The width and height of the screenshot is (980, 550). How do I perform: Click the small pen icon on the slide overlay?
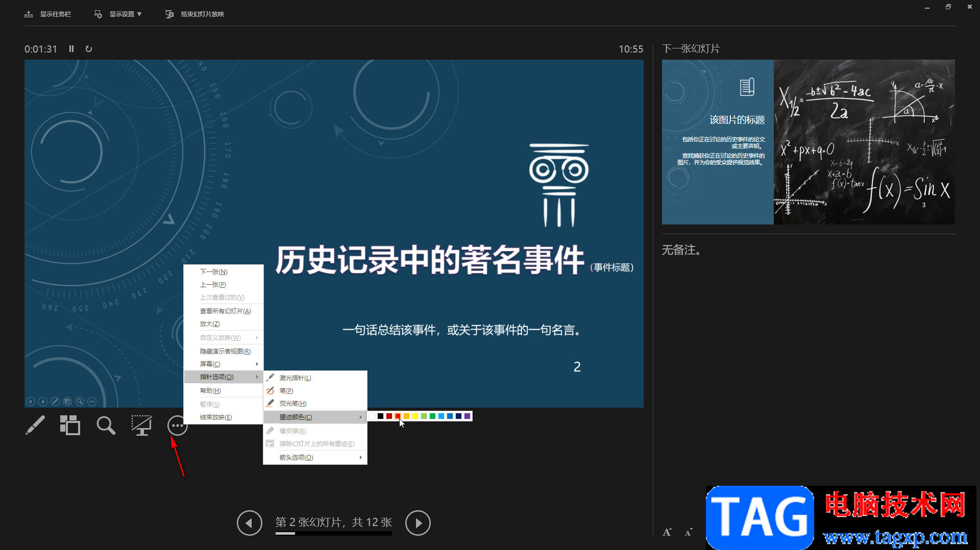pos(55,402)
